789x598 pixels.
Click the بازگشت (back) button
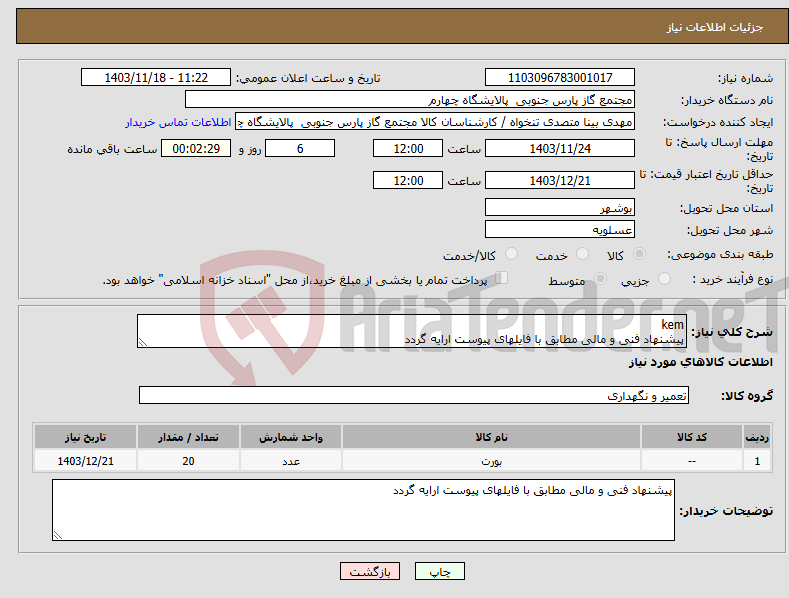point(370,571)
